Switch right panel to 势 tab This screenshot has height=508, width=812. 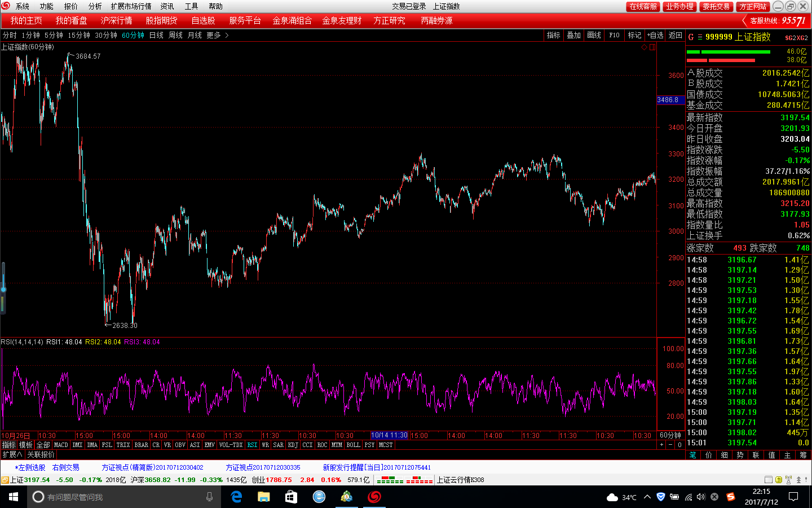tap(740, 455)
